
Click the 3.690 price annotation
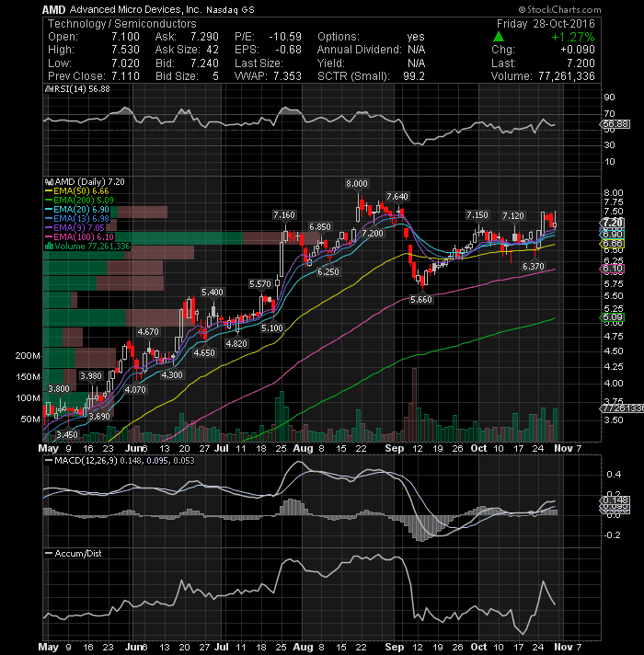click(99, 417)
